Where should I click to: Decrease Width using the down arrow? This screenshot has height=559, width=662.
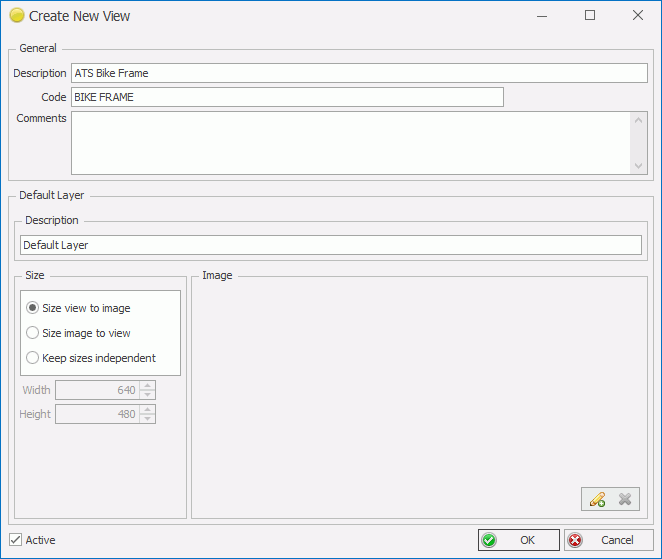148,395
